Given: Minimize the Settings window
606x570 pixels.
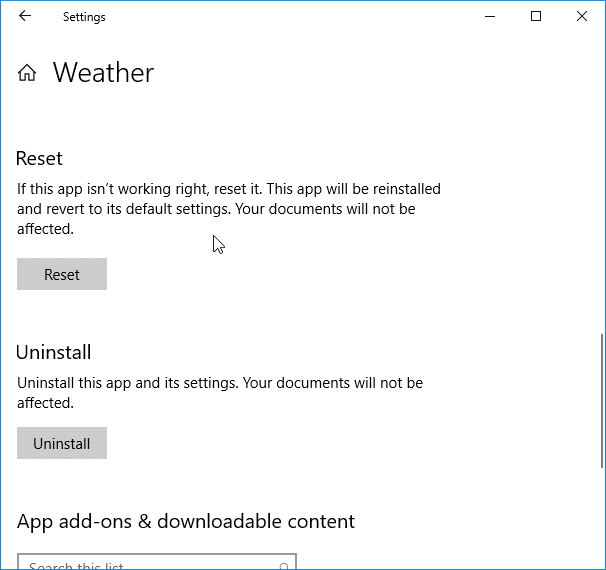Looking at the screenshot, I should click(x=490, y=16).
